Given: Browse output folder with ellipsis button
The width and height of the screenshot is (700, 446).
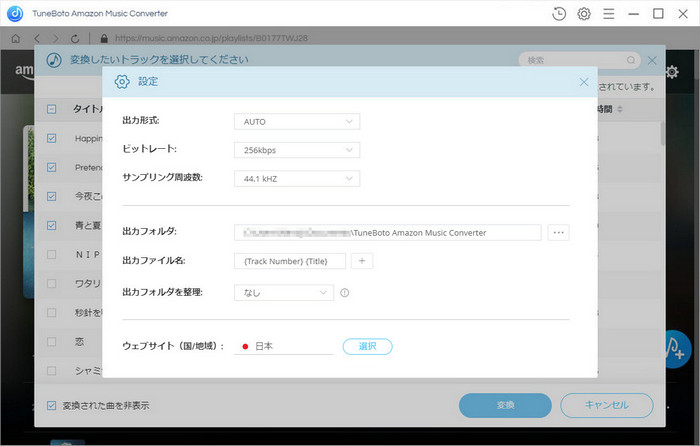Looking at the screenshot, I should 558,233.
